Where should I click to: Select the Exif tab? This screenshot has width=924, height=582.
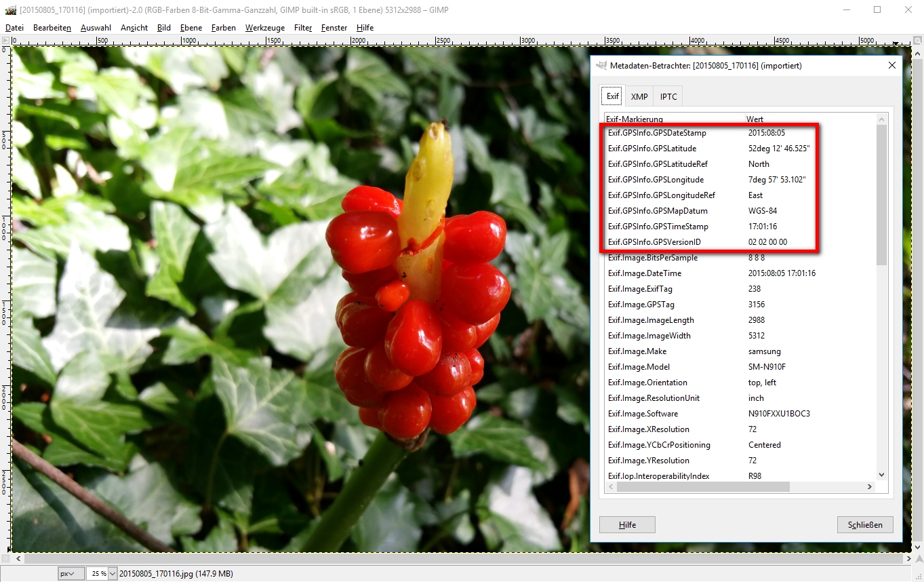pyautogui.click(x=612, y=96)
